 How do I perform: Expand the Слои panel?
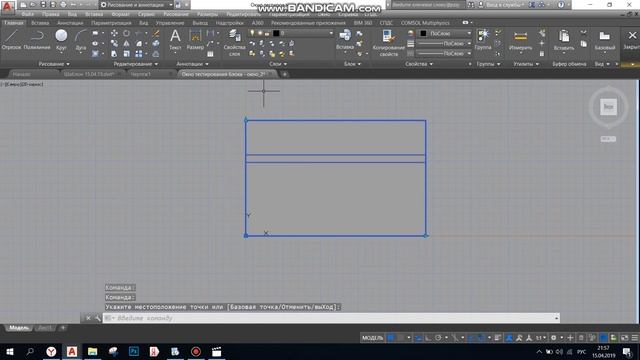tap(278, 64)
